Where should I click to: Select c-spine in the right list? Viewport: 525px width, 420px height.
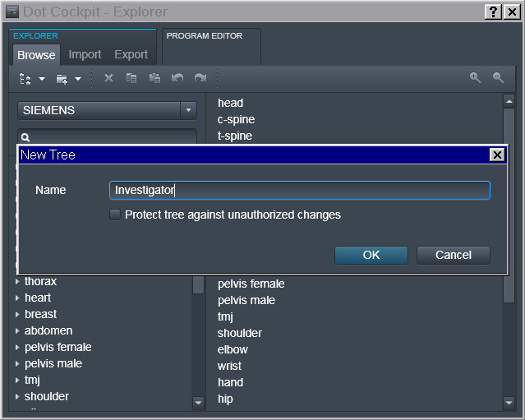(x=236, y=119)
